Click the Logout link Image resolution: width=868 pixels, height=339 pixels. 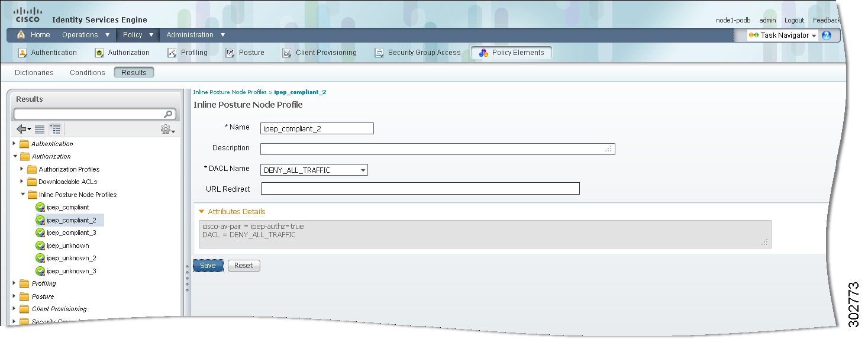(x=794, y=20)
